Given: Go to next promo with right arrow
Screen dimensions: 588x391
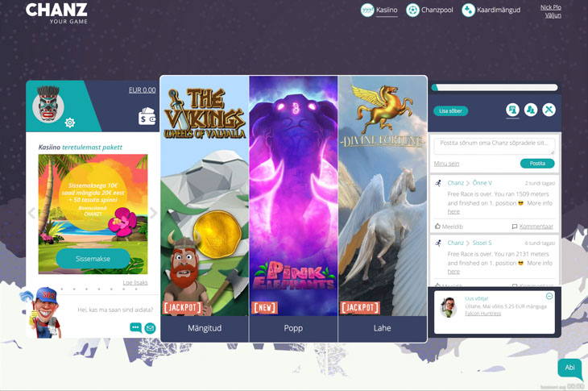Looking at the screenshot, I should coord(153,213).
